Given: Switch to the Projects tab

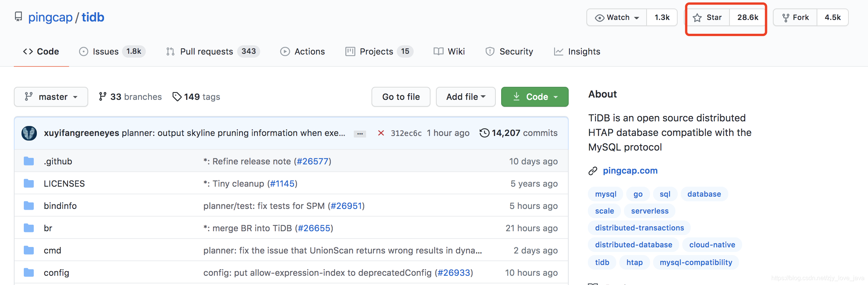Looking at the screenshot, I should pos(379,51).
